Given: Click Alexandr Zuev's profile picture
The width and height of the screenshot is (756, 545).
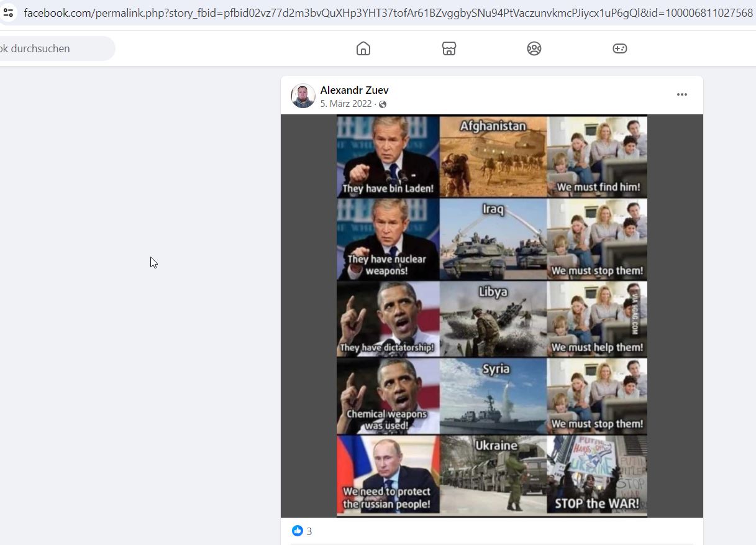Looking at the screenshot, I should click(x=303, y=96).
